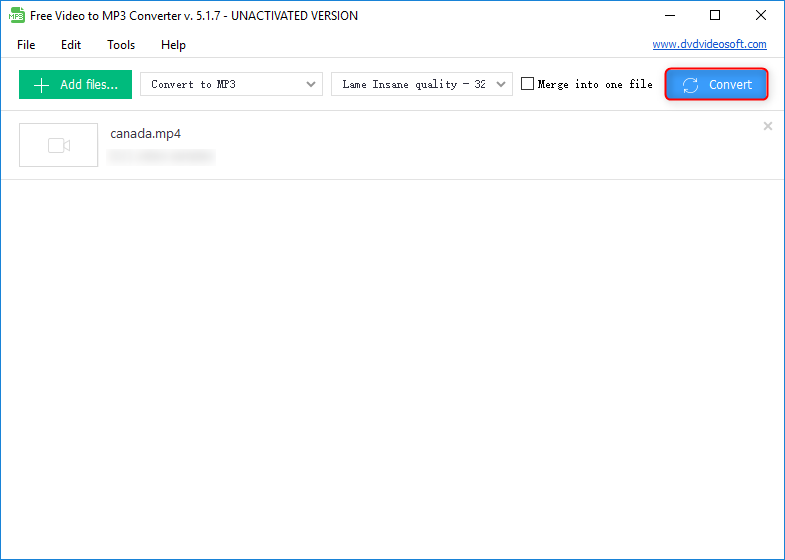Remove canada.mp4 using the X icon
The image size is (785, 560).
tap(768, 126)
